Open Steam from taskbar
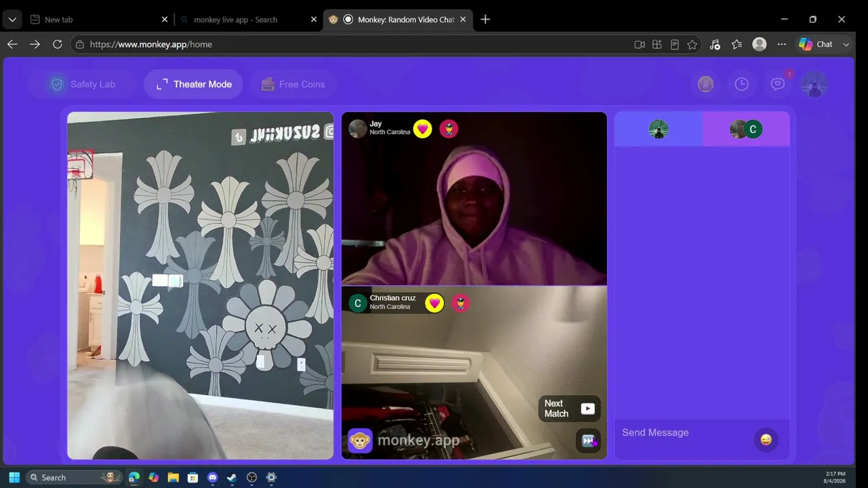This screenshot has height=488, width=868. point(232,477)
